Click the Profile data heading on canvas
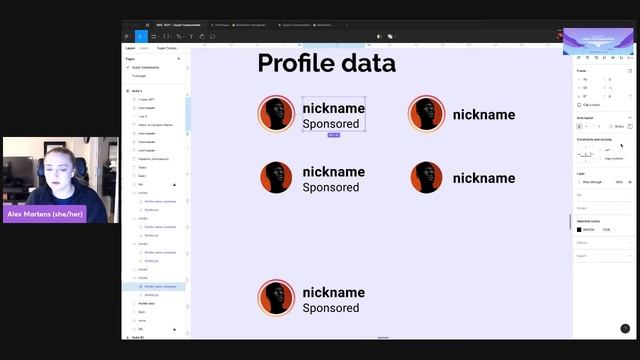The width and height of the screenshot is (640, 360). click(x=327, y=63)
